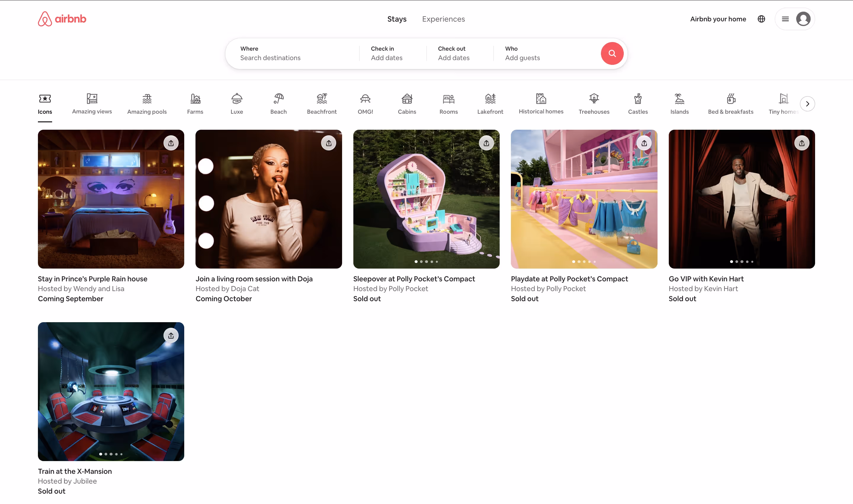Click the Where search destinations field
The image size is (853, 504).
pos(292,53)
